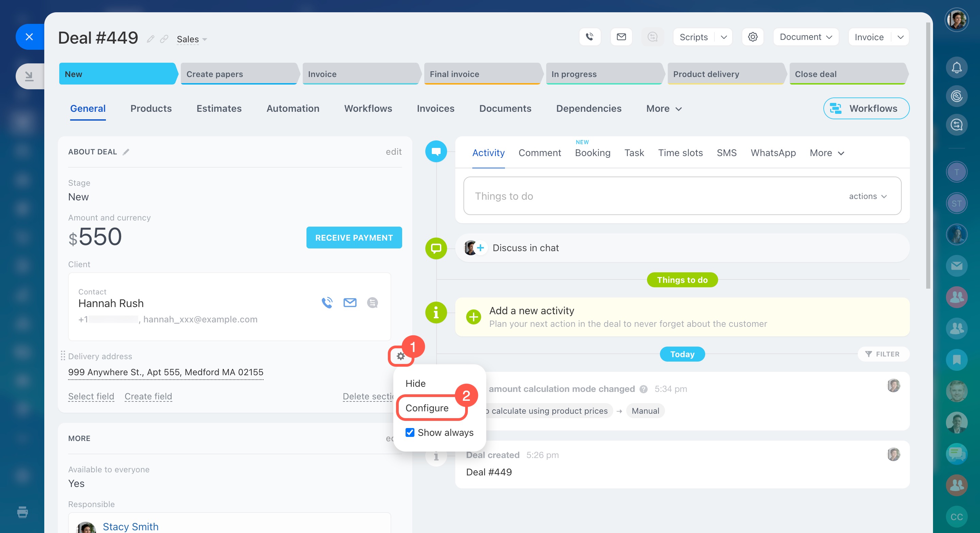Click the RECEIVE PAYMENT button
Image resolution: width=980 pixels, height=533 pixels.
[354, 237]
